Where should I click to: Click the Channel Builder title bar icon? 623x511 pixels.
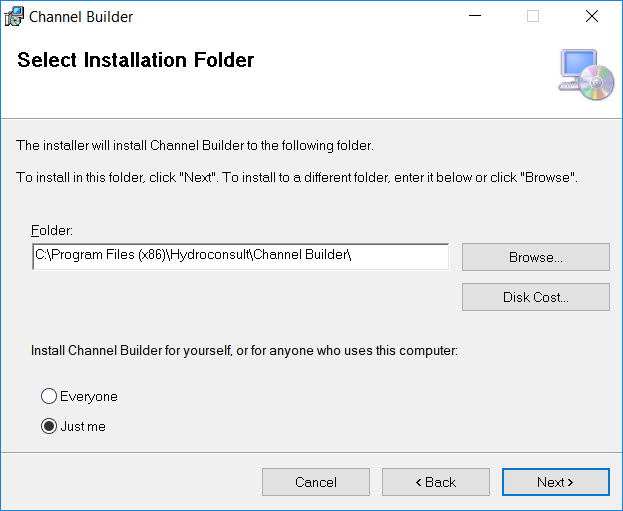tap(15, 16)
